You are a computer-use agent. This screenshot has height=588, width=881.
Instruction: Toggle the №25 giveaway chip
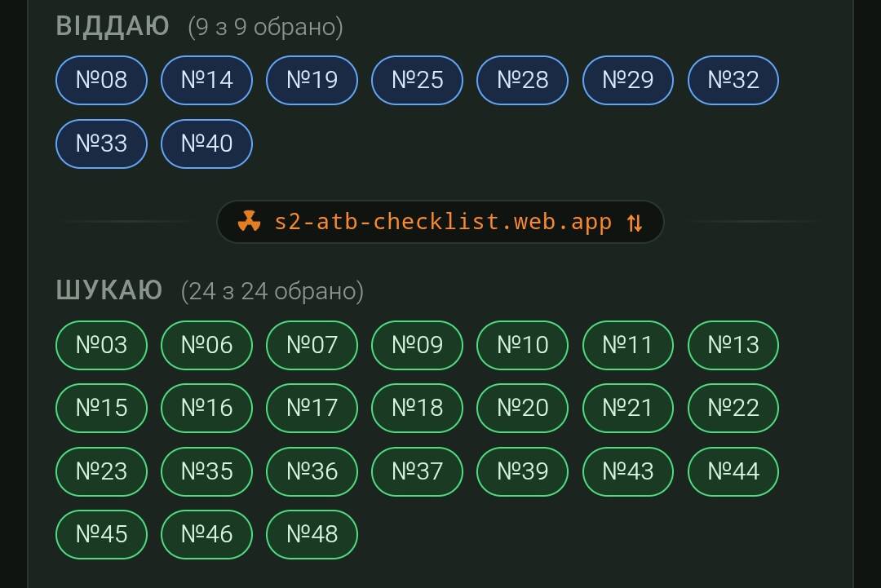418,80
